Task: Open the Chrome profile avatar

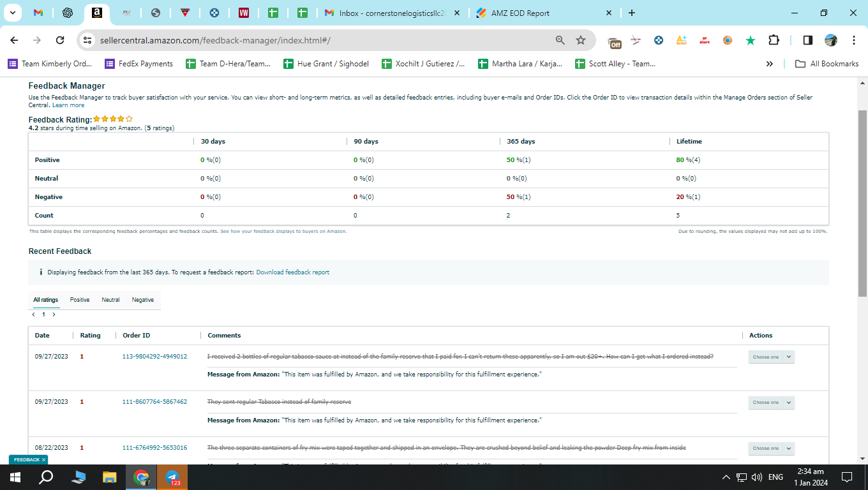Action: tap(831, 40)
